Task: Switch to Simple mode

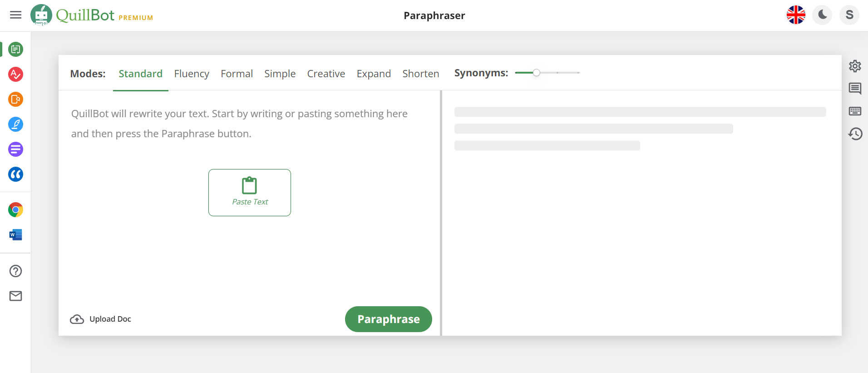Action: click(x=280, y=74)
